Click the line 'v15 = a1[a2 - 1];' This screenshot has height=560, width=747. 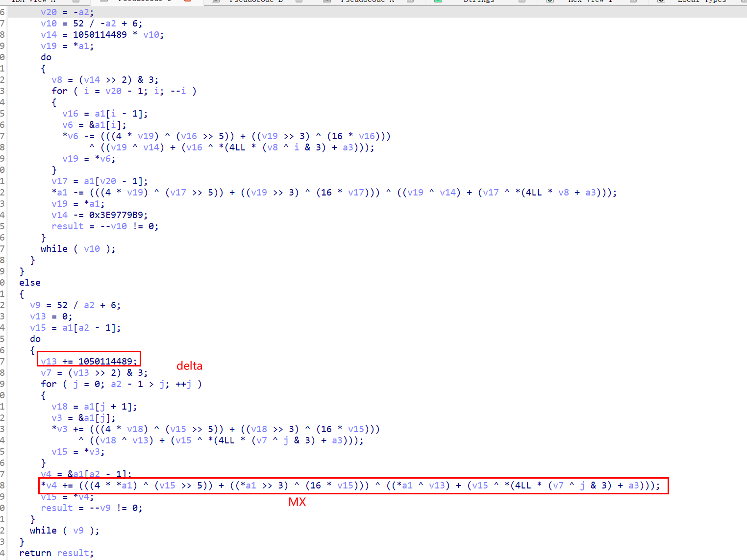[75, 328]
